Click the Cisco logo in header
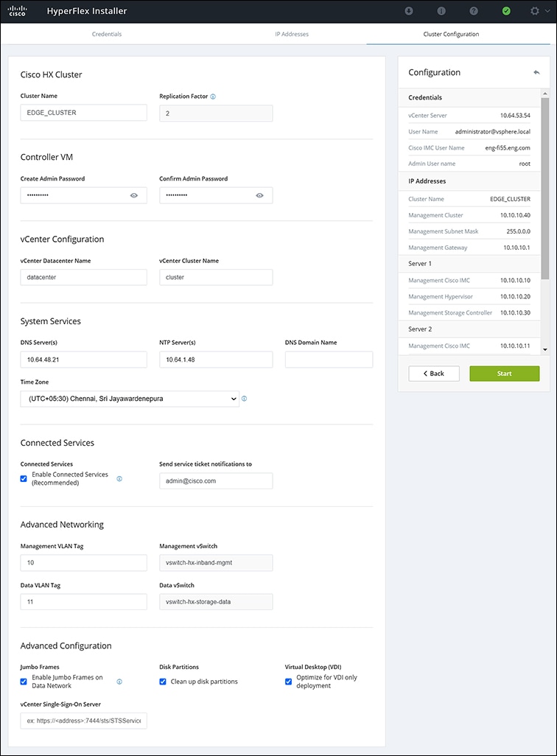Screen dimensions: 557x756 [17, 10]
